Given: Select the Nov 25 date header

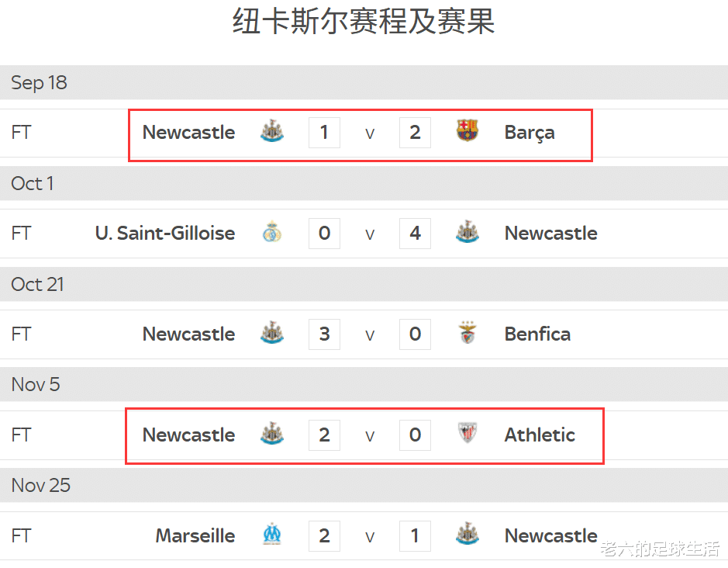Looking at the screenshot, I should pyautogui.click(x=40, y=485).
